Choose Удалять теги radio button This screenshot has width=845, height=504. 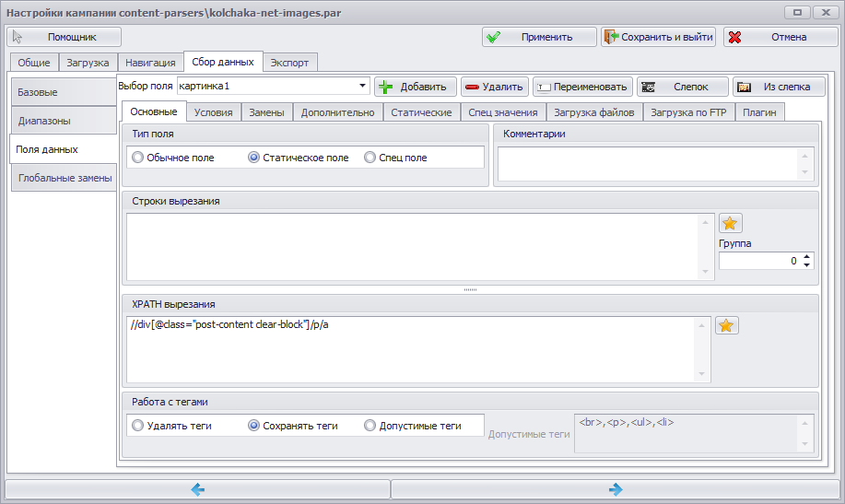pos(138,426)
